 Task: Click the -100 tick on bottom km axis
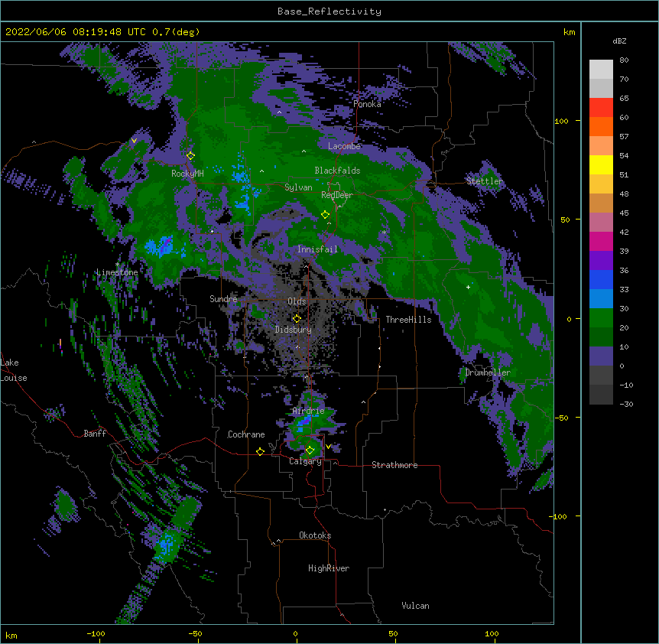[96, 633]
